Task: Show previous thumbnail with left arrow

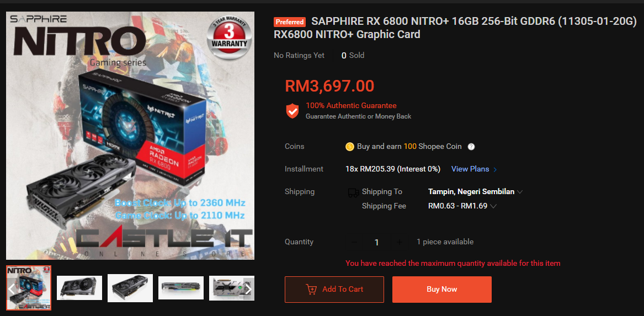Action: pyautogui.click(x=12, y=288)
